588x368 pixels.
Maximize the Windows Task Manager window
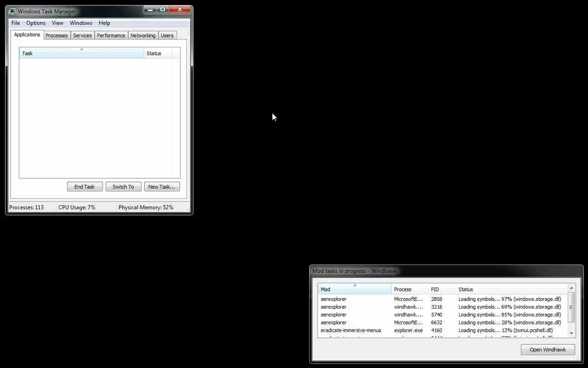pyautogui.click(x=162, y=9)
